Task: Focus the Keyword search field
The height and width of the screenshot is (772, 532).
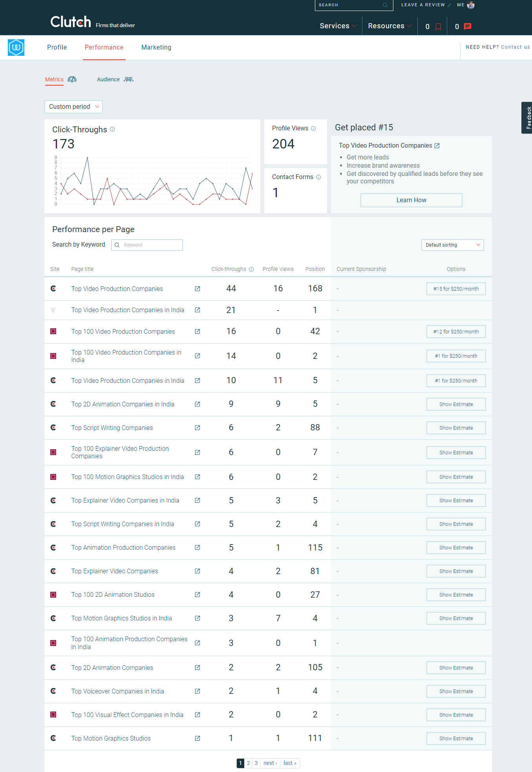Action: (147, 245)
